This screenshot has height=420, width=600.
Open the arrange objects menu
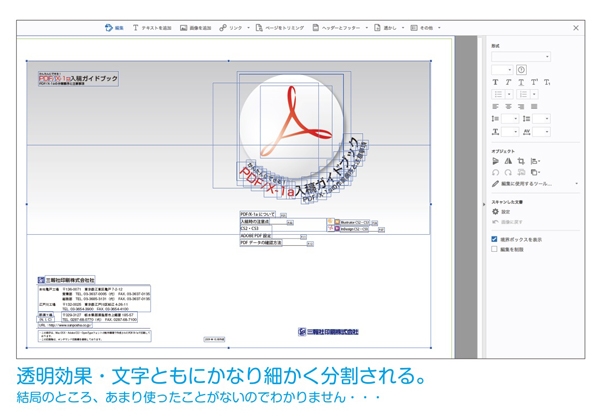535,173
